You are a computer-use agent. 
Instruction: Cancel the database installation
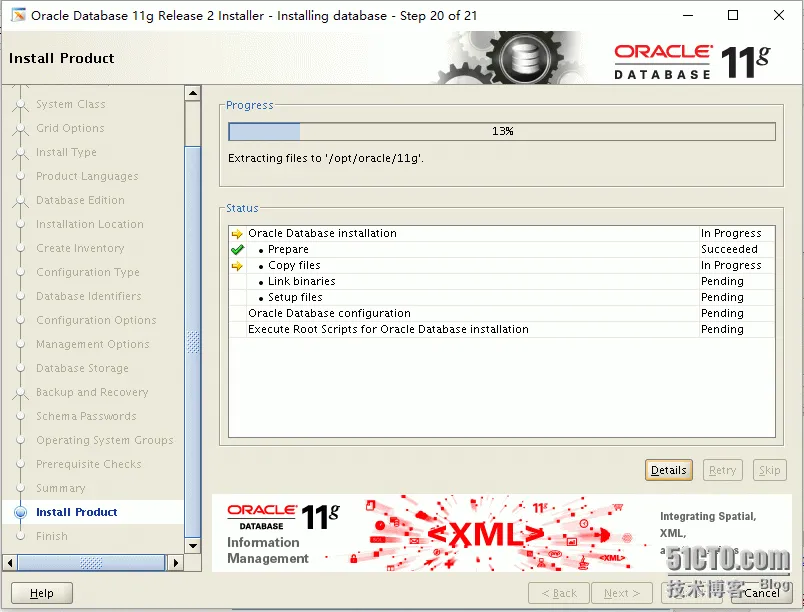click(761, 593)
